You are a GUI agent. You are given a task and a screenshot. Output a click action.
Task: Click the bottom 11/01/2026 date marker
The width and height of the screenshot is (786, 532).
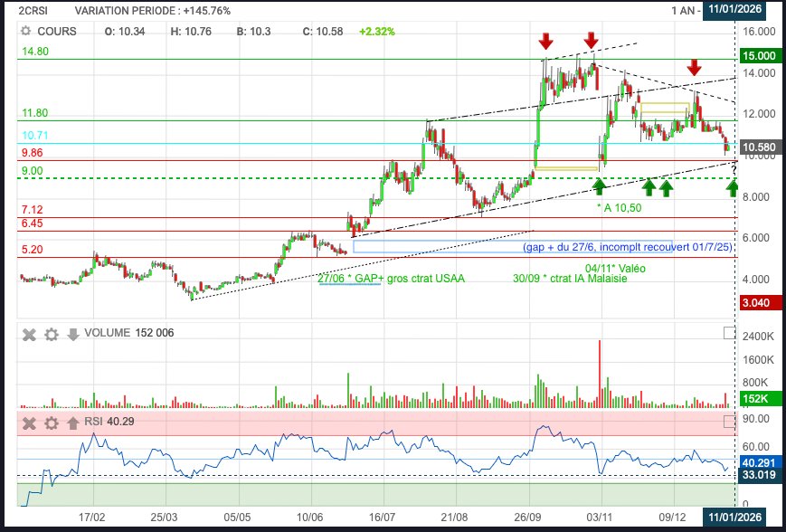pos(734,517)
